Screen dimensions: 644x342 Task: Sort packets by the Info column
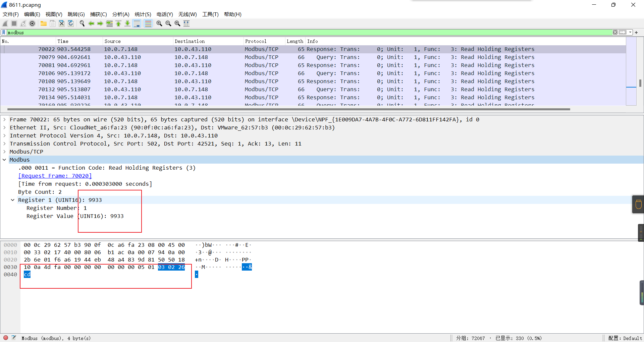(466, 41)
